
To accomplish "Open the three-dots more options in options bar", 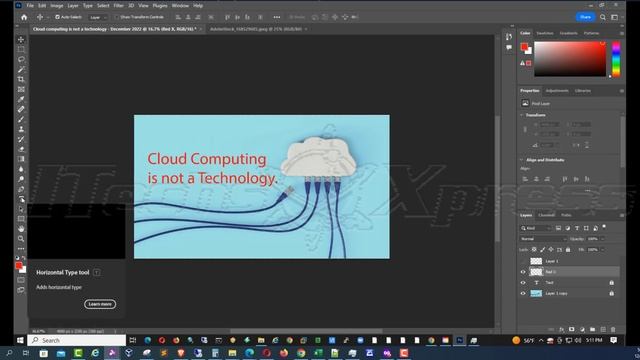I will pos(277,17).
